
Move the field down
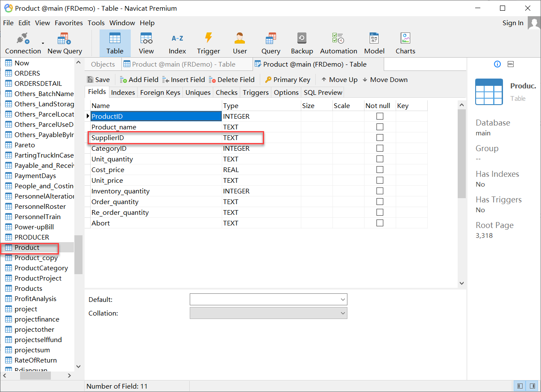point(385,79)
